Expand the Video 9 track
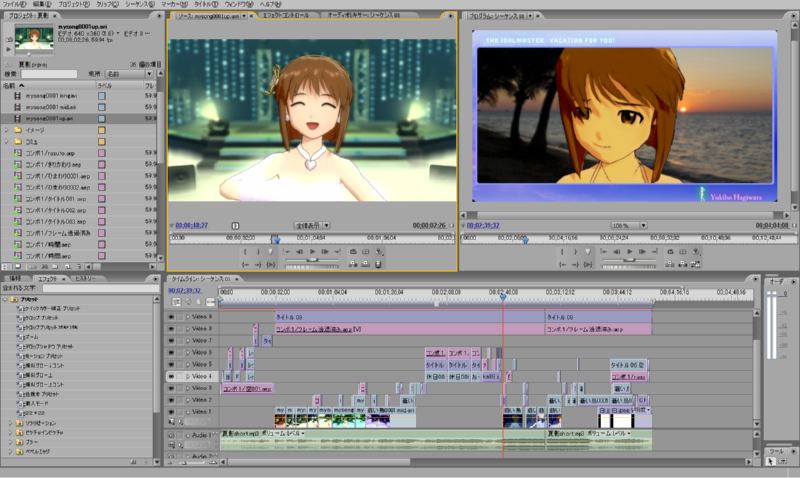The height and width of the screenshot is (478, 800). 188,317
